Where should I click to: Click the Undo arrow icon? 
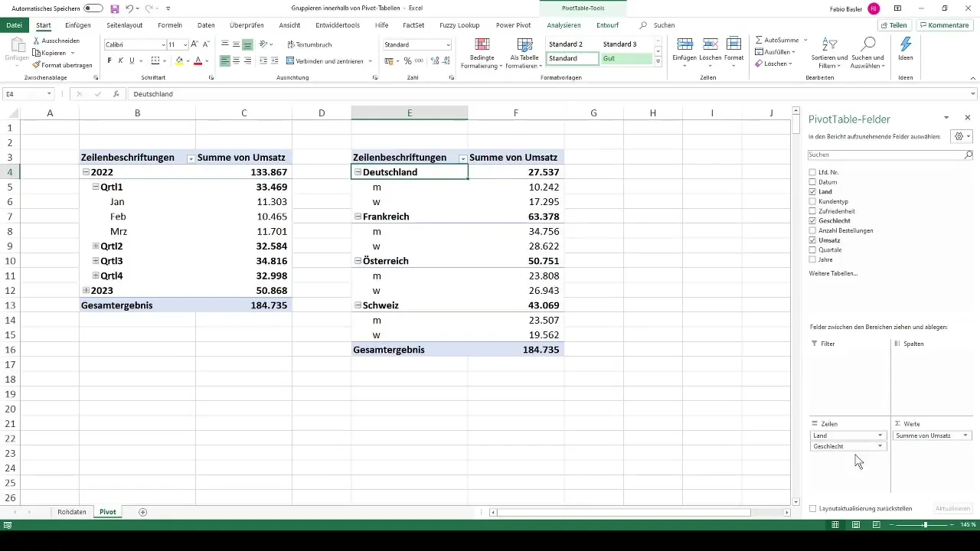pyautogui.click(x=129, y=8)
